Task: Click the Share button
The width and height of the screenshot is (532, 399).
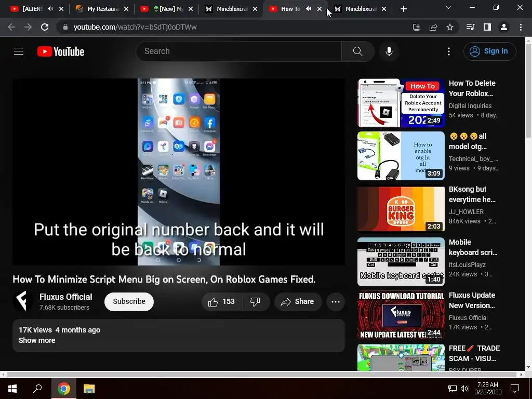Action: coord(298,302)
